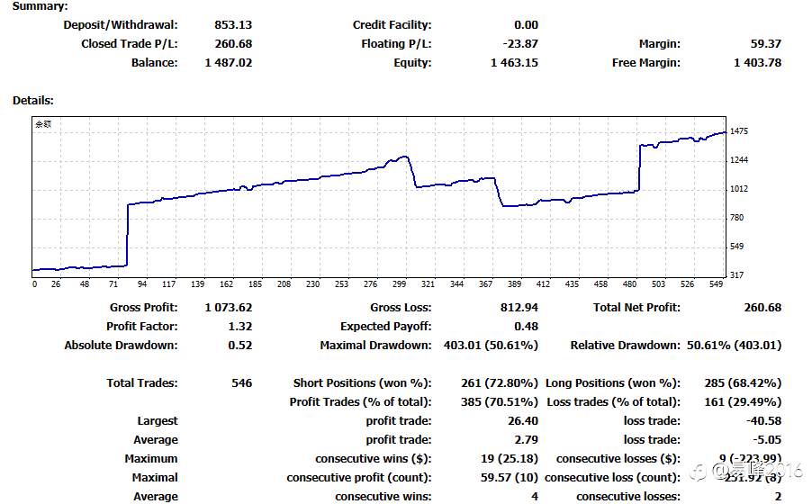The height and width of the screenshot is (504, 812).
Task: Click the 1475 label on chart's vertical axis
Action: pos(739,131)
